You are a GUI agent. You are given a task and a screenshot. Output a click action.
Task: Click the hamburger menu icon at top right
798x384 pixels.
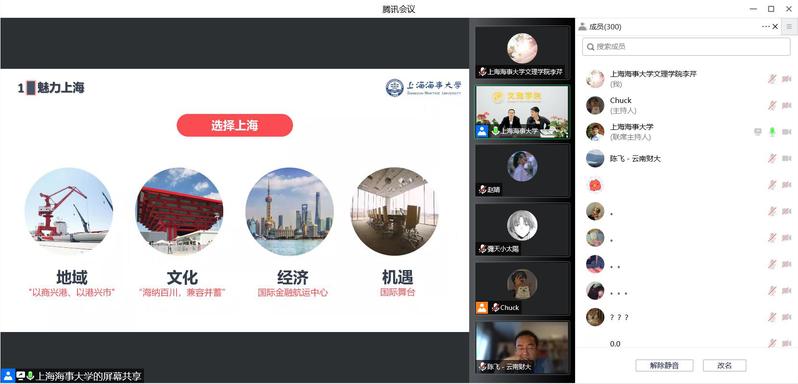coord(789,27)
